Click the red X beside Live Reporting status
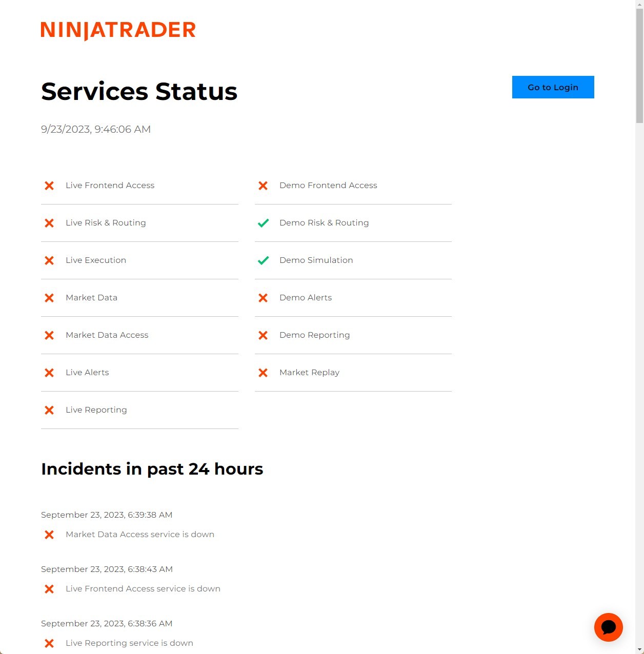 coord(49,410)
